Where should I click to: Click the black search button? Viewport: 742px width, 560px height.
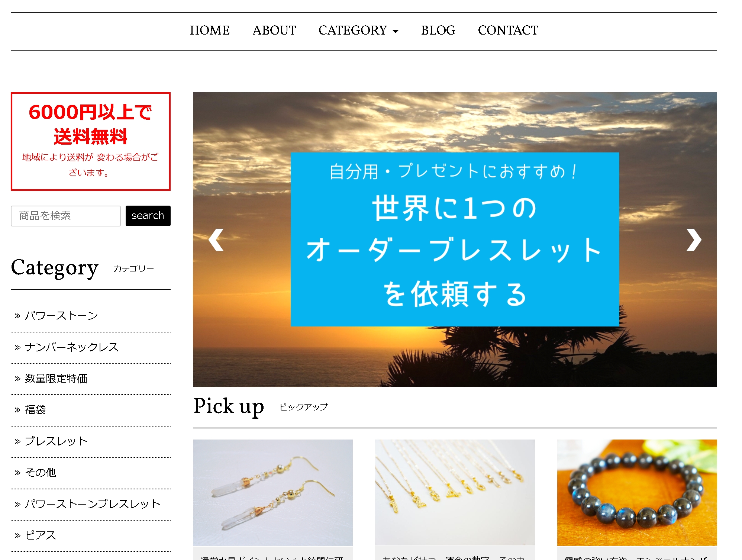[148, 216]
